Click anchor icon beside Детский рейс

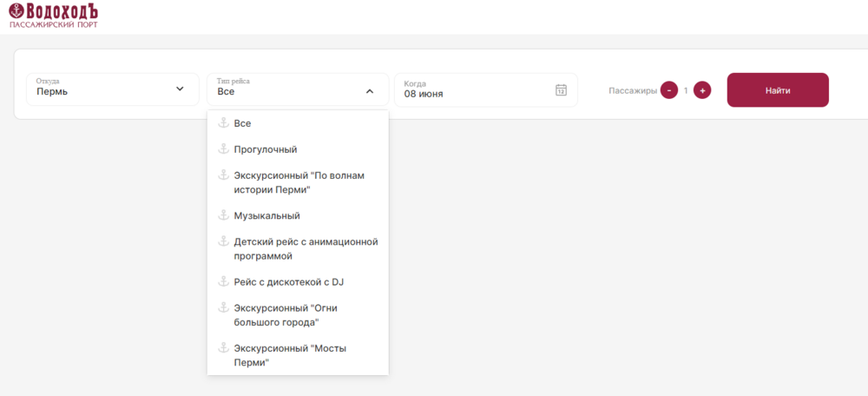223,241
